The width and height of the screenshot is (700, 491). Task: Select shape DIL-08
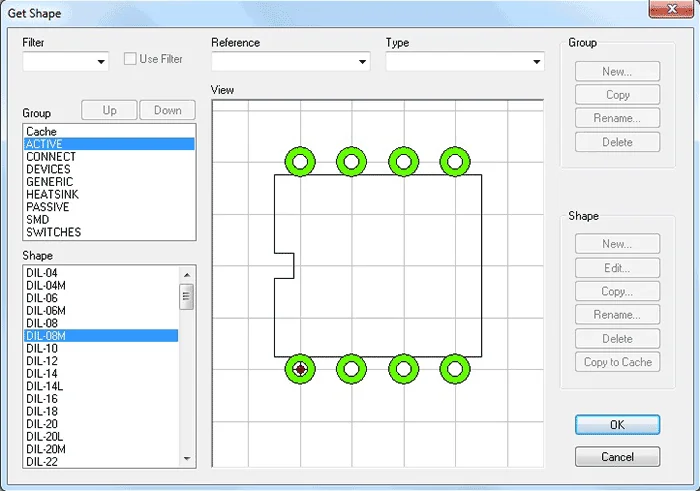tap(101, 323)
